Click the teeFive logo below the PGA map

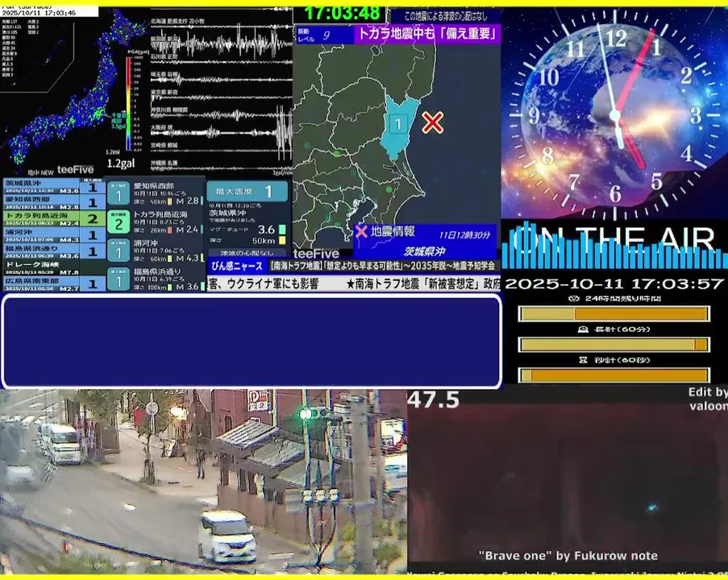coord(75,169)
